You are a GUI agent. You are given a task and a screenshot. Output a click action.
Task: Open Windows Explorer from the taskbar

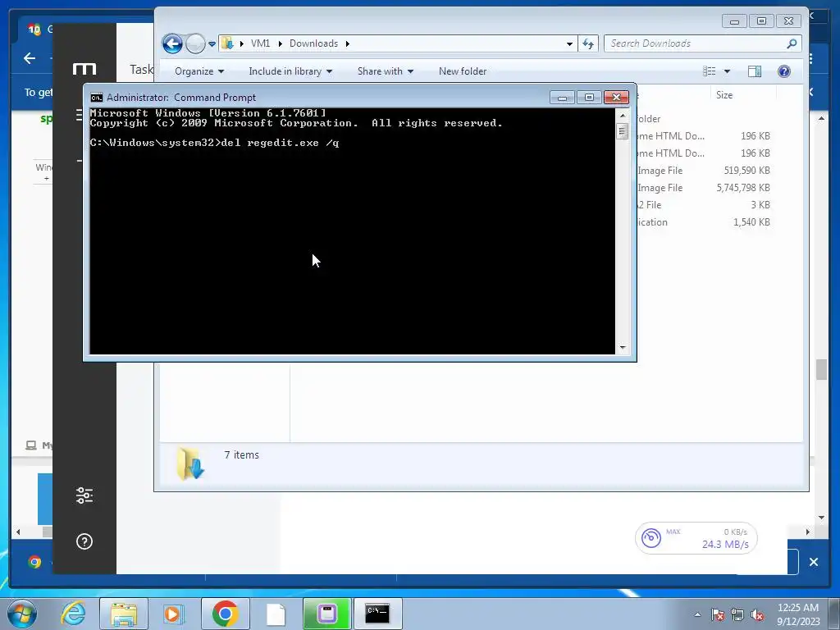pyautogui.click(x=123, y=614)
